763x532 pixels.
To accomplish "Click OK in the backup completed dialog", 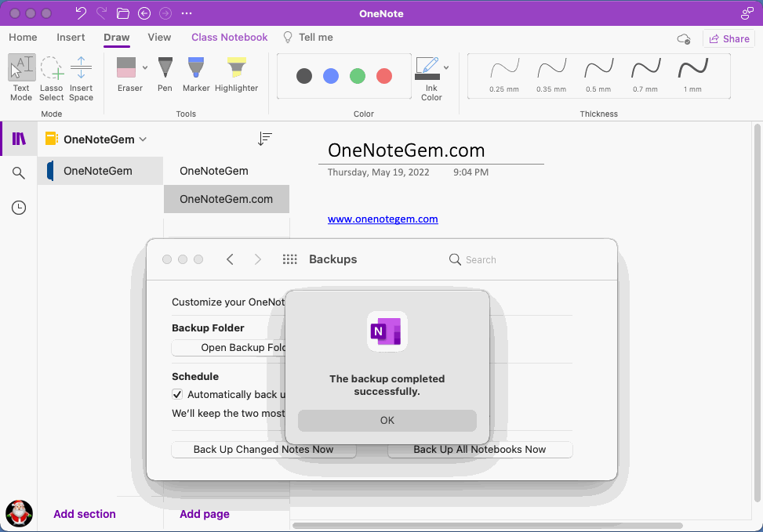I will (x=387, y=420).
